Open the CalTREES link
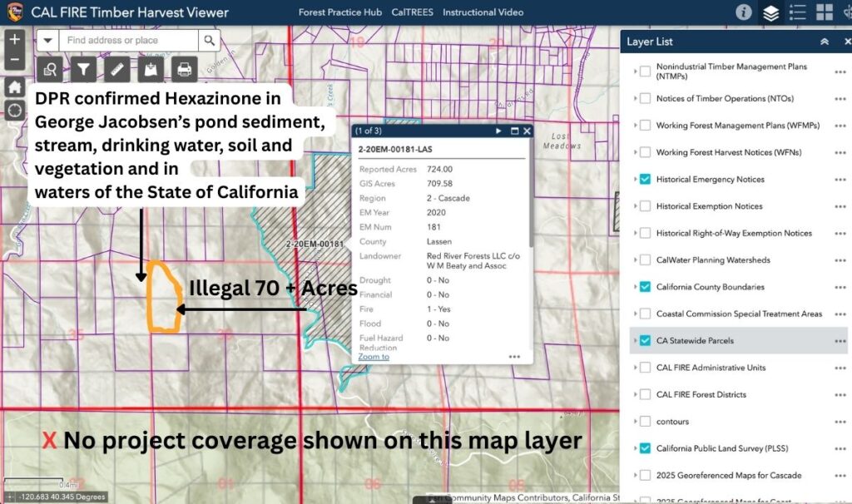The height and width of the screenshot is (504, 852). [x=413, y=12]
